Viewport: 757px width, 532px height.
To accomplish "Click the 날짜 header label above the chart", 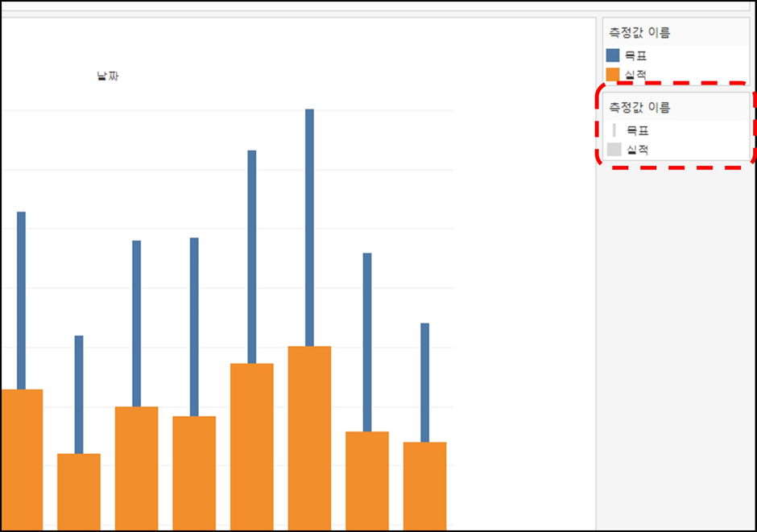I will click(x=108, y=76).
